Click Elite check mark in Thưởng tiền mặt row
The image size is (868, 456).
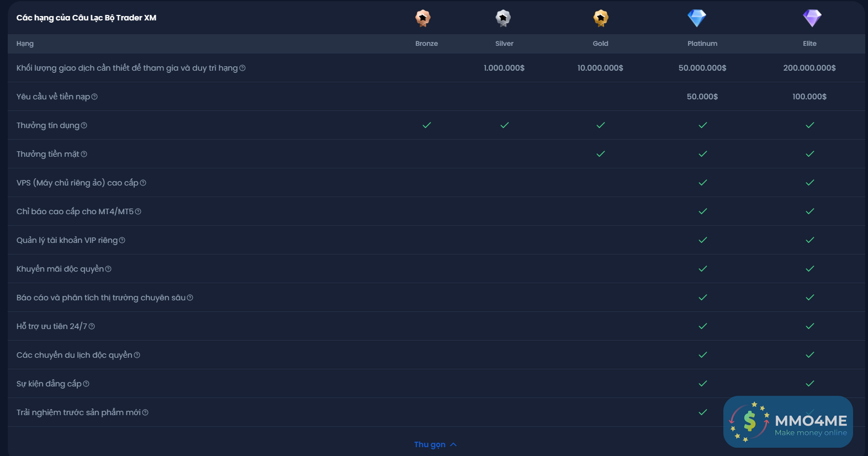(x=810, y=154)
